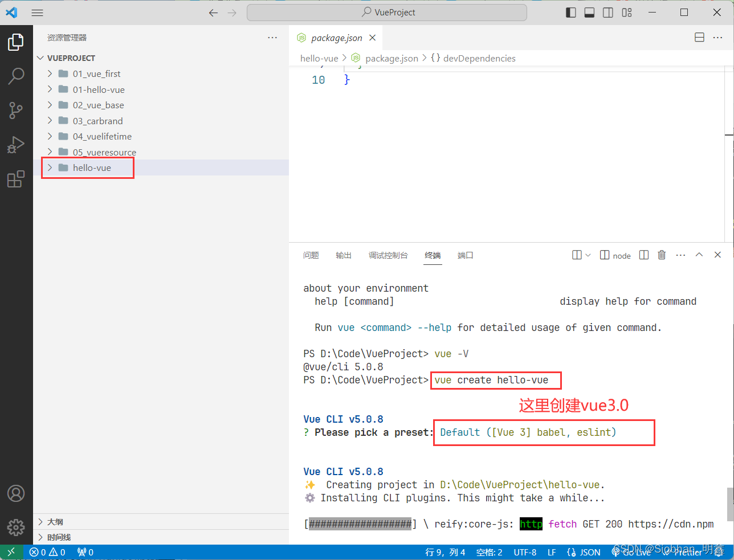Open the Extensions view
Screen dimensions: 734x560
16,179
